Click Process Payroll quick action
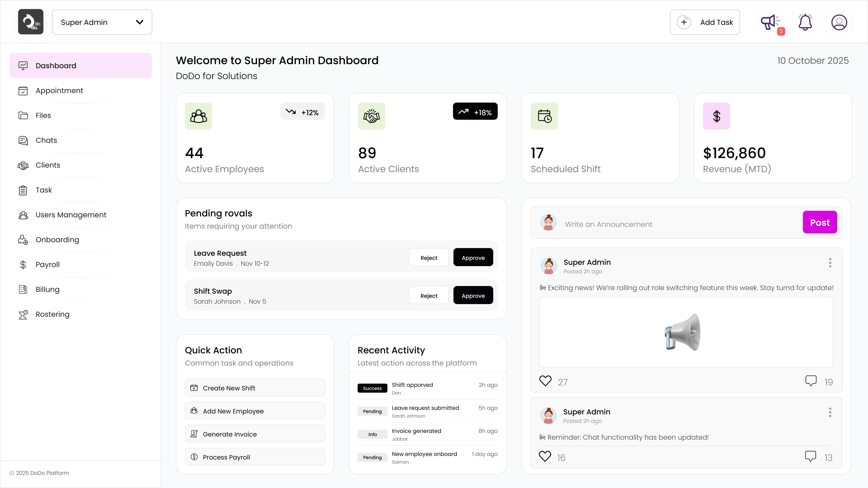 click(255, 457)
